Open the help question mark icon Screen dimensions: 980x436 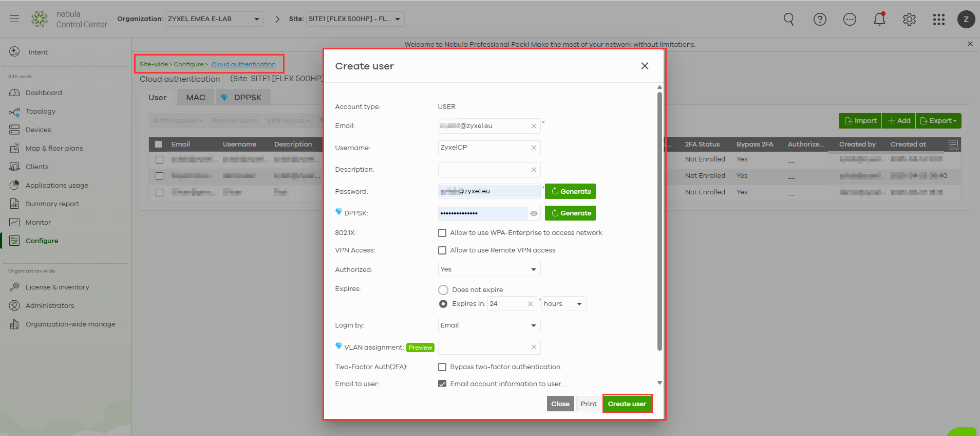point(820,20)
